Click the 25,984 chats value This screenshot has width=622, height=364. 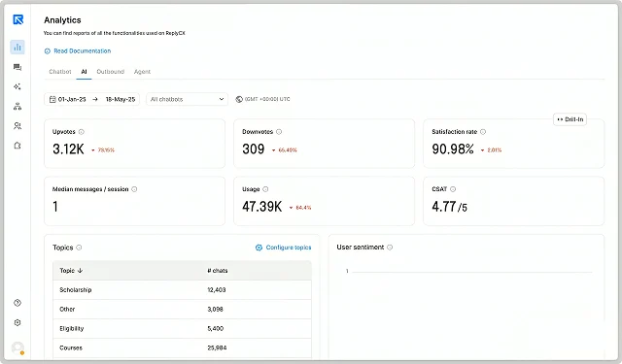217,348
